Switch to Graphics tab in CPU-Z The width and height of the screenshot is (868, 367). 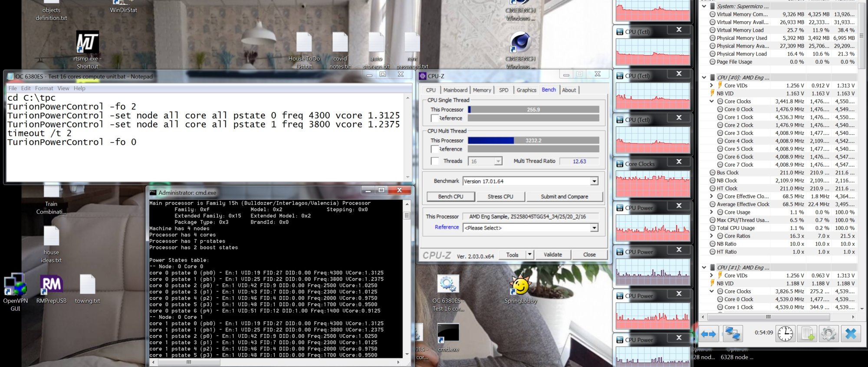pos(526,90)
